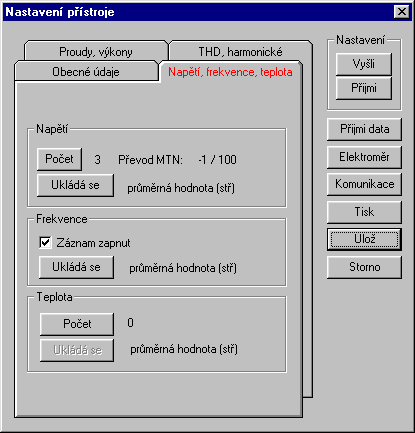The width and height of the screenshot is (415, 433).
Task: Click Ukládá se button in Frekvence group
Action: [x=76, y=267]
